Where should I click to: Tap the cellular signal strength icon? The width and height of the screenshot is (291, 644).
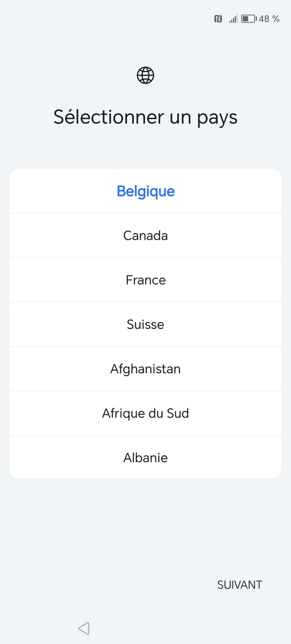(x=233, y=19)
